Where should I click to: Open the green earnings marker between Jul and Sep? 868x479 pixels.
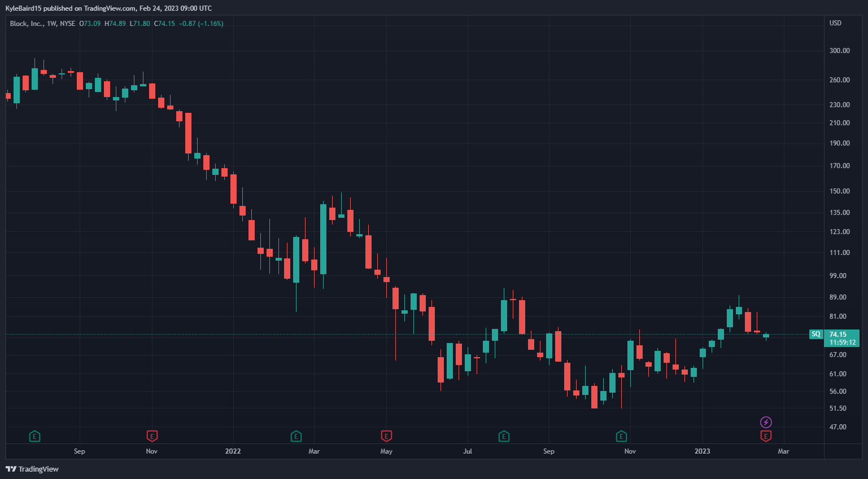click(x=504, y=436)
